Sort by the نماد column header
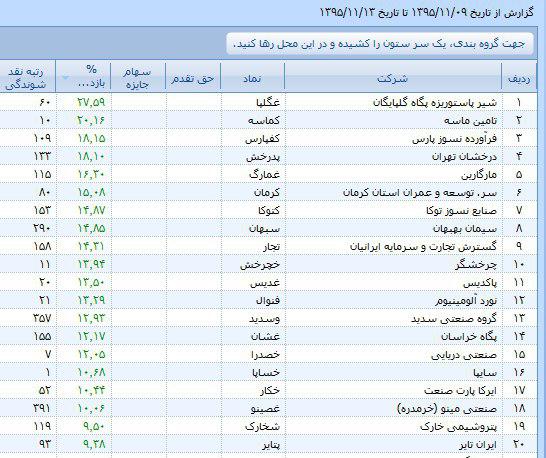This screenshot has width=546, height=458. 252,77
